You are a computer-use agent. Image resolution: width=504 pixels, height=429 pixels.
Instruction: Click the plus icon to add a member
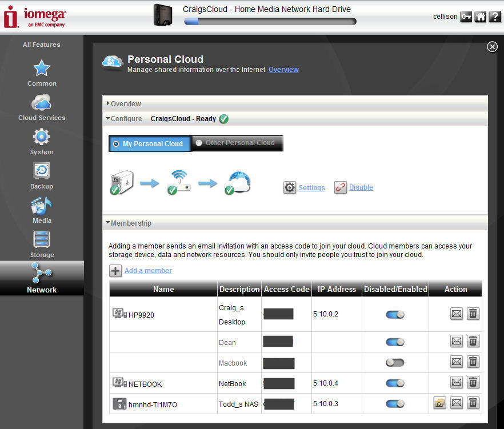[x=115, y=271]
